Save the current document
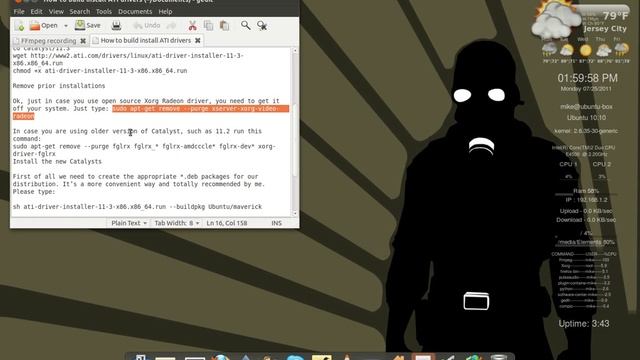The height and width of the screenshot is (360, 640). [x=88, y=25]
